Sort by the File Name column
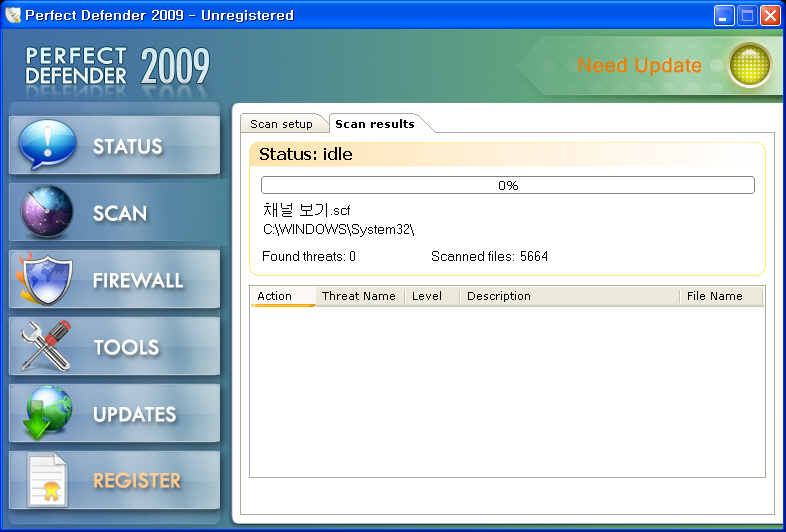786x532 pixels. pyautogui.click(x=721, y=296)
